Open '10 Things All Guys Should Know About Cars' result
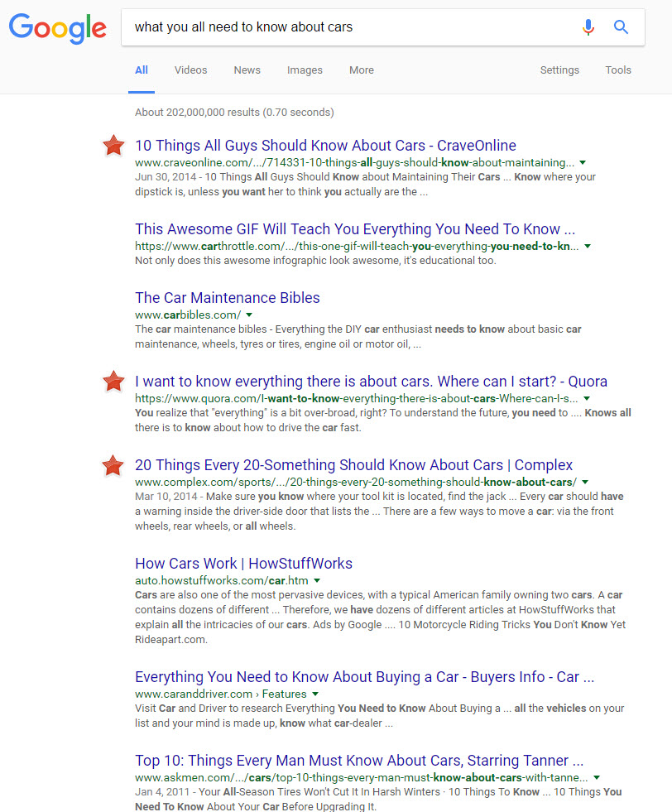The image size is (672, 812). [x=325, y=146]
